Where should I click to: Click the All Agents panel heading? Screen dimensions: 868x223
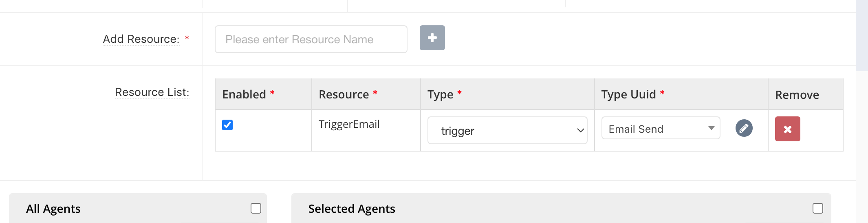53,209
